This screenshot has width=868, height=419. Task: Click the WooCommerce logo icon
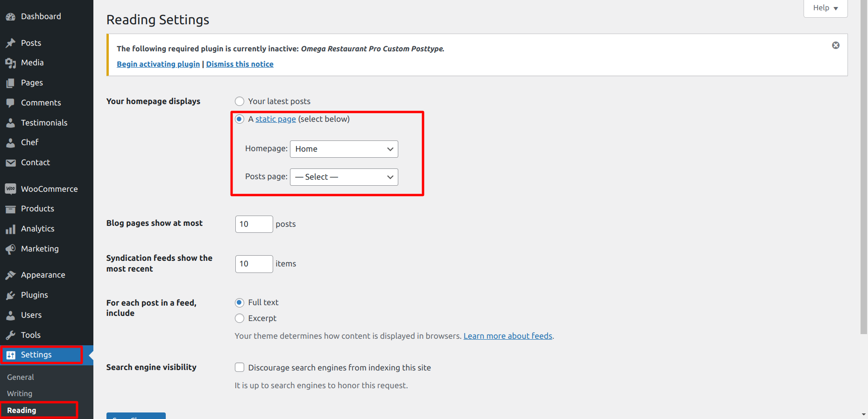[x=10, y=189]
